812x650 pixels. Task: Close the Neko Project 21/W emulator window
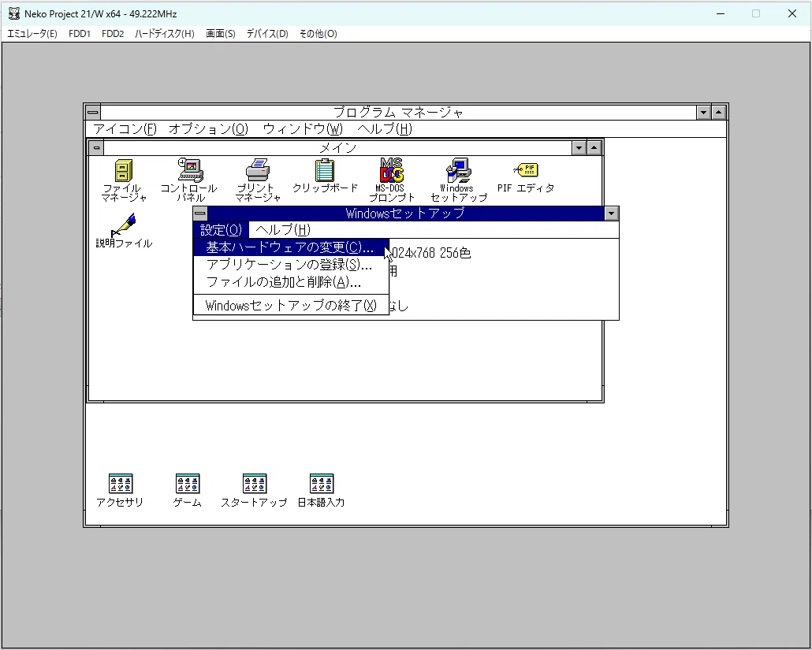pyautogui.click(x=792, y=13)
